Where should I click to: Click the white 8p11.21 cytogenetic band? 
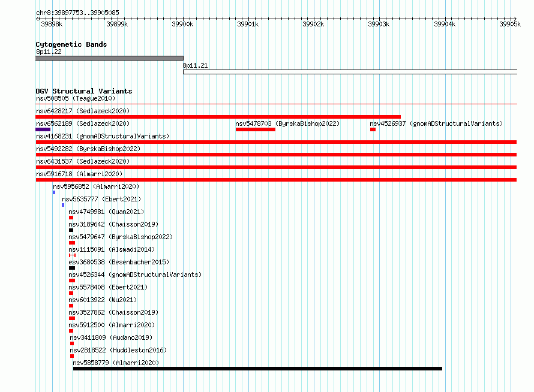(350, 72)
